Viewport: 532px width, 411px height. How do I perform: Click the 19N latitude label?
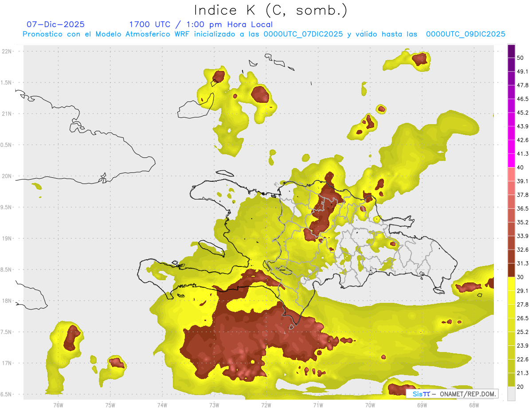click(7, 238)
